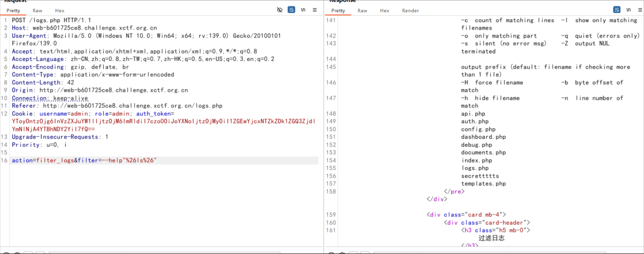
Task: Select the Pretty tab in the Request panel
Action: [x=13, y=11]
